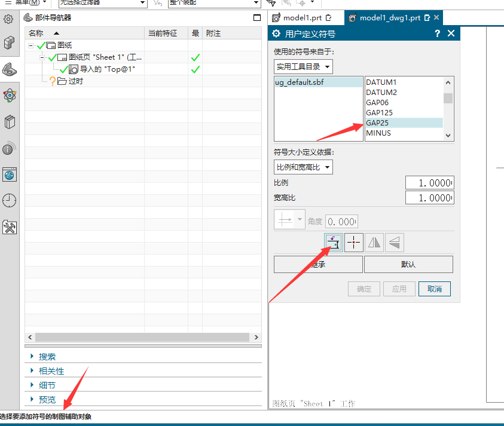Select the standalone symbol crosshair icon
This screenshot has width=504, height=426.
click(x=354, y=243)
